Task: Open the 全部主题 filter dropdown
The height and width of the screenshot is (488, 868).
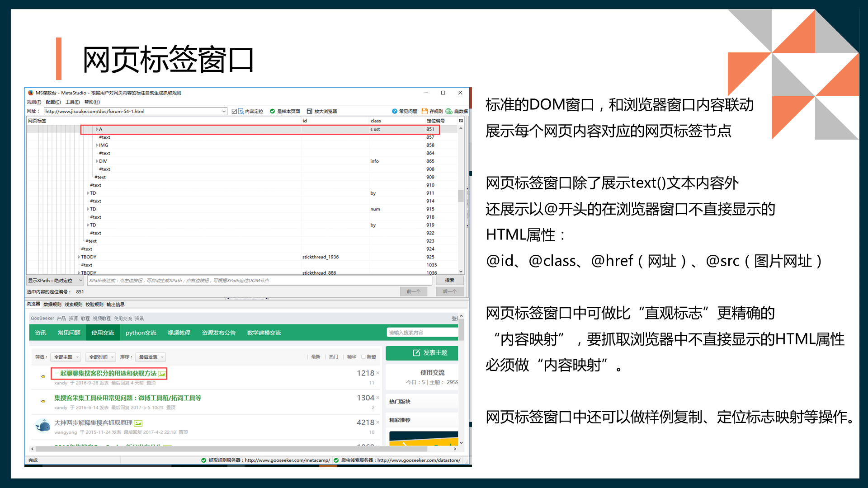Action: pyautogui.click(x=66, y=357)
